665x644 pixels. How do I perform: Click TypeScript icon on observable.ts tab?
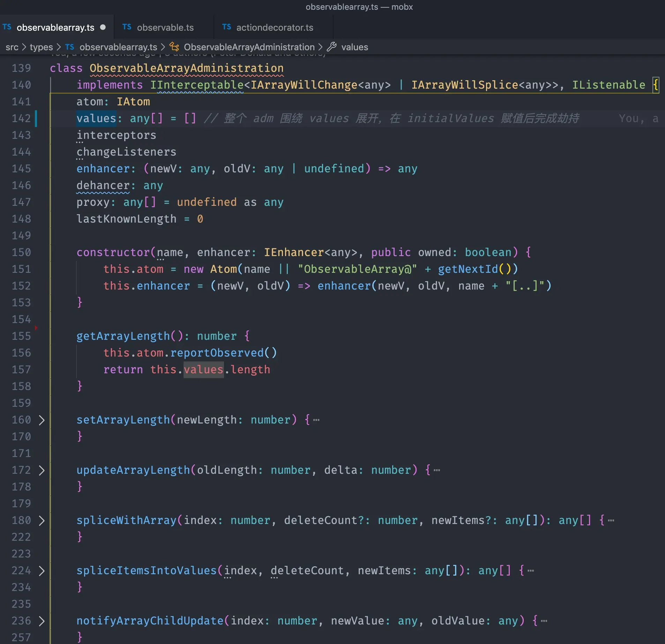127,27
